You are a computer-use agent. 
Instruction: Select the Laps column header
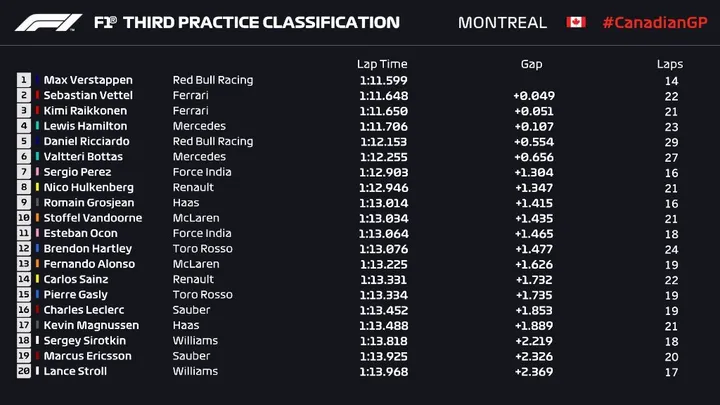tap(669, 64)
